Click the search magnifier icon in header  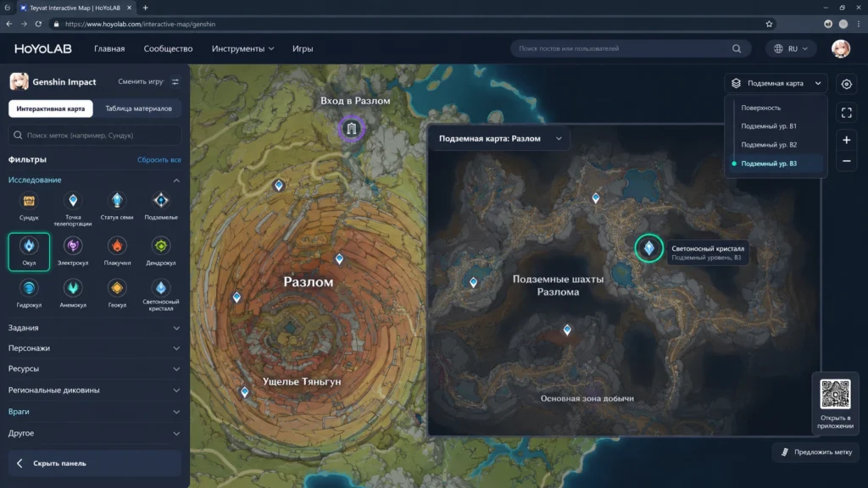tap(737, 48)
